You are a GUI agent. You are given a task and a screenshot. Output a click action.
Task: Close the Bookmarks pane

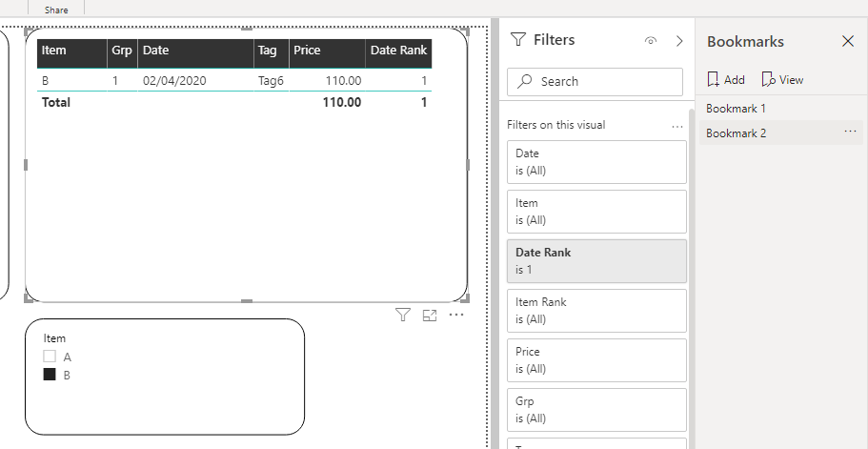[x=848, y=41]
